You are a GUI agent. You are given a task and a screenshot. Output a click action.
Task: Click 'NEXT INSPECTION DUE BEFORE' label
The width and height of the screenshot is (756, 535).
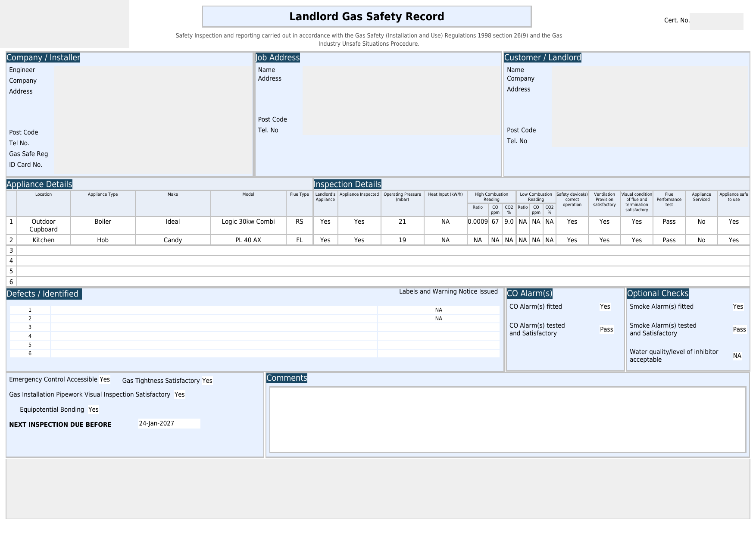60,425
